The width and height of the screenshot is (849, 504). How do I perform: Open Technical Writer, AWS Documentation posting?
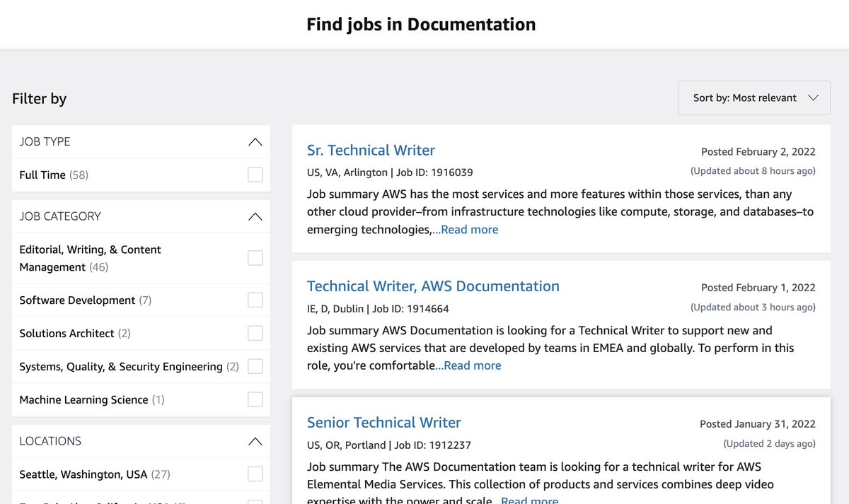click(x=433, y=286)
